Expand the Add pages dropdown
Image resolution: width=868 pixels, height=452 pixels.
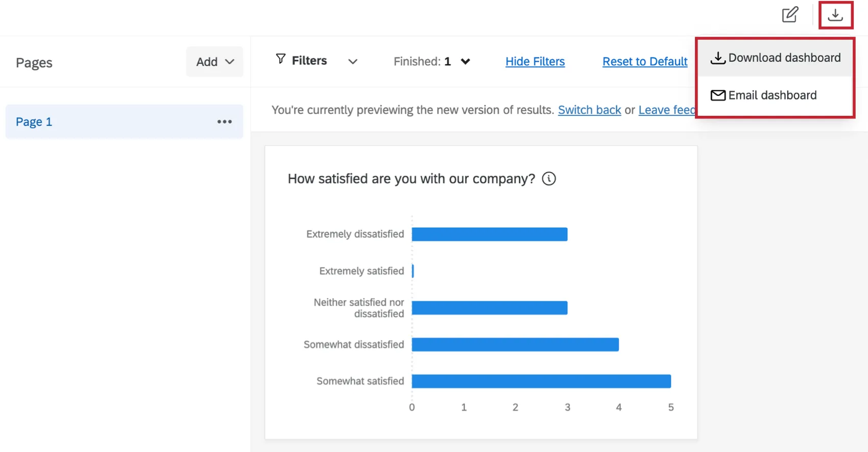[214, 62]
